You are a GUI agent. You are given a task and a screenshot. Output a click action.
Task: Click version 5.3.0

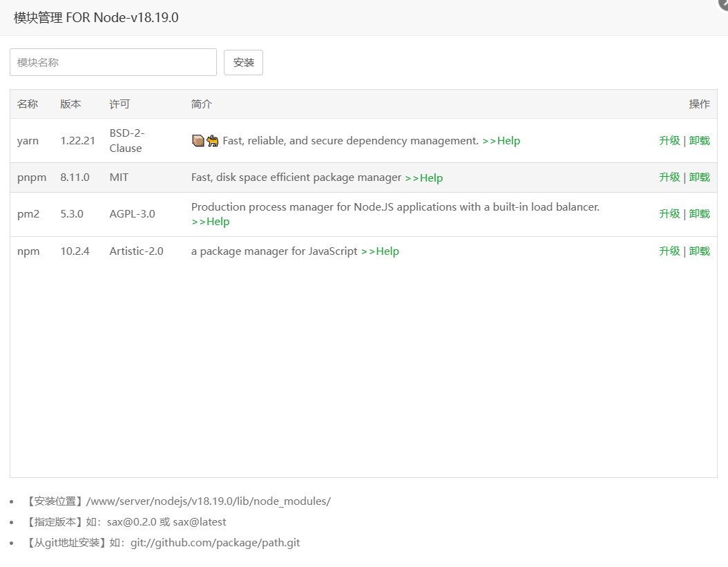click(x=72, y=214)
